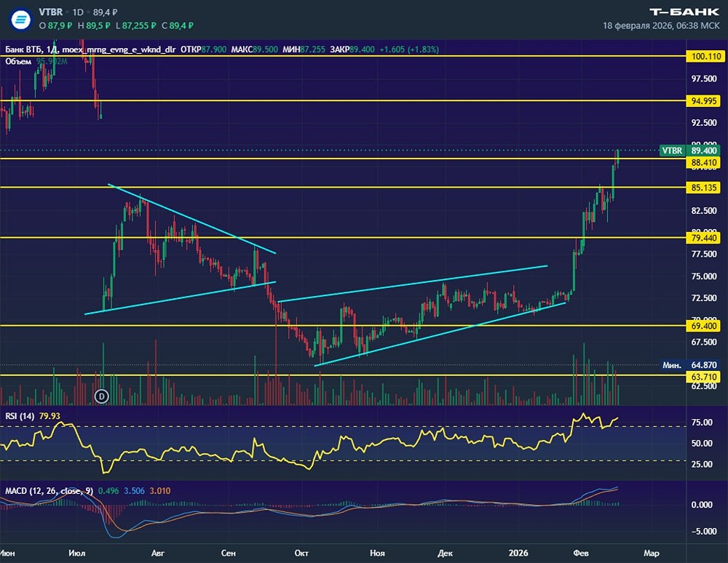The height and width of the screenshot is (563, 728).
Task: Click the VTBR 89.400 current price tag
Action: pos(690,151)
